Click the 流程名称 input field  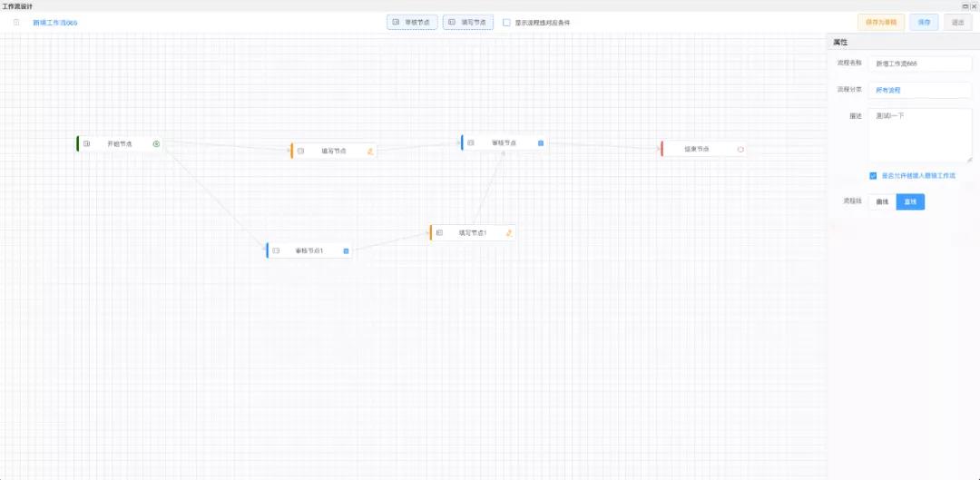coord(920,64)
